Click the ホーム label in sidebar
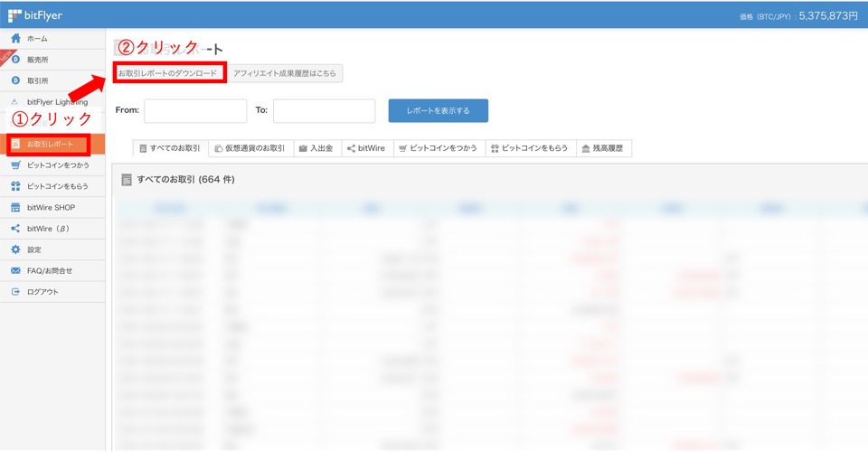The image size is (868, 452). click(37, 39)
